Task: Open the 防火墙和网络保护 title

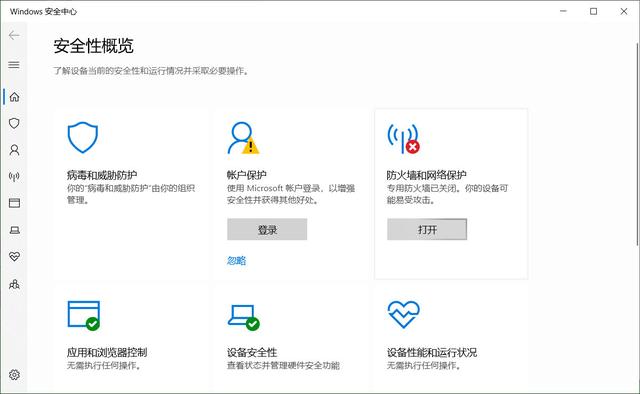Action: click(x=427, y=175)
